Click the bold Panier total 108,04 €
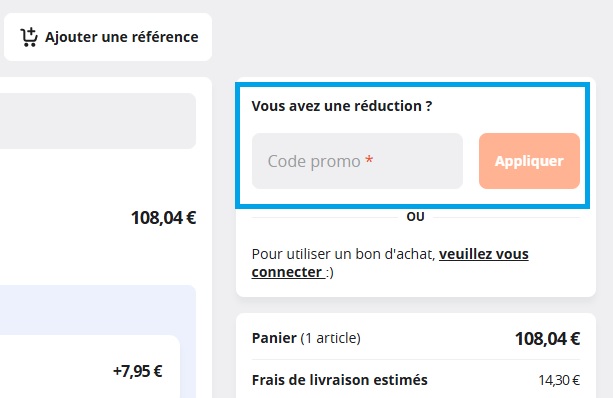 tap(547, 339)
